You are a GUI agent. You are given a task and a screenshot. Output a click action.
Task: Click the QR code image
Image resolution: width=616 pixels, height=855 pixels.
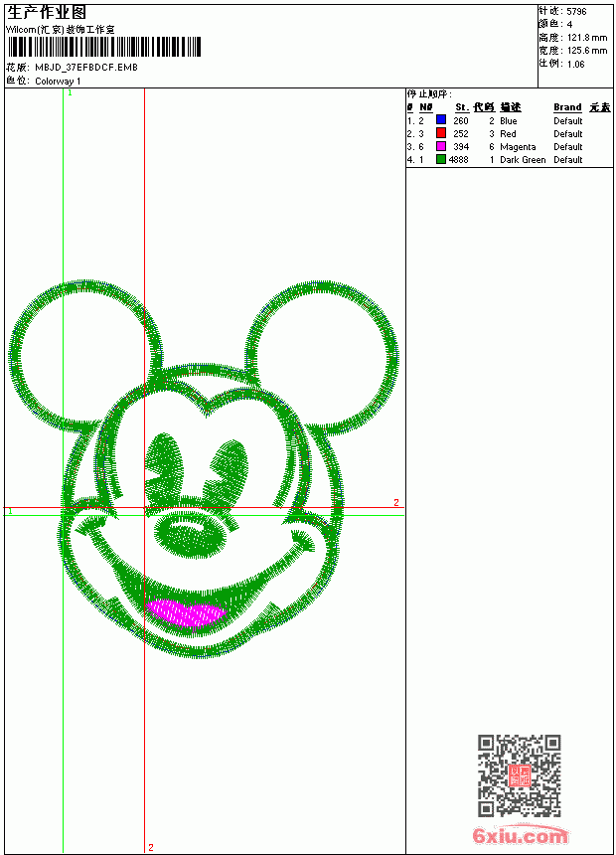(519, 775)
